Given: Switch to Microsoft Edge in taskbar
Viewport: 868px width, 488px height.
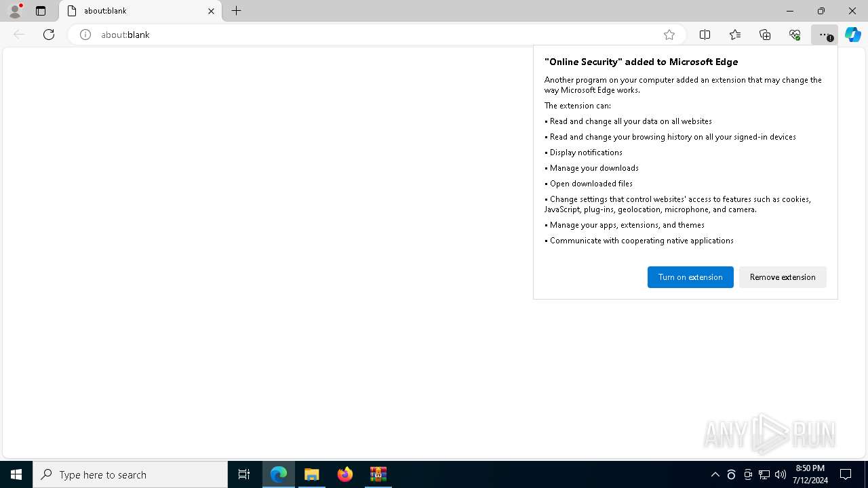Looking at the screenshot, I should (279, 474).
